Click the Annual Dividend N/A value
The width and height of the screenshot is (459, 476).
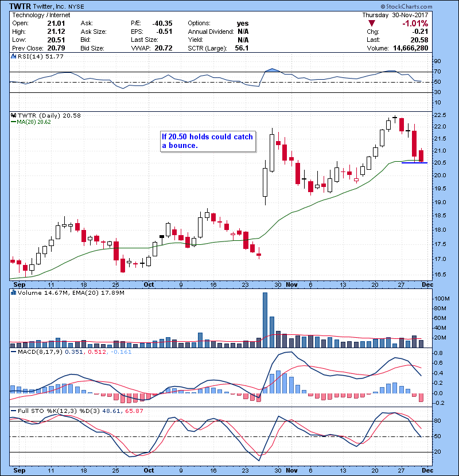tap(243, 32)
